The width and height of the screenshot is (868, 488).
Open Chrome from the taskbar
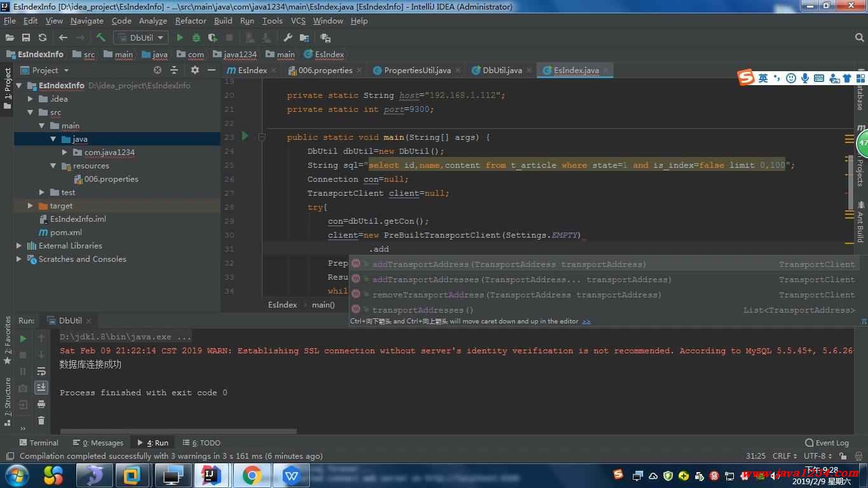coord(252,475)
